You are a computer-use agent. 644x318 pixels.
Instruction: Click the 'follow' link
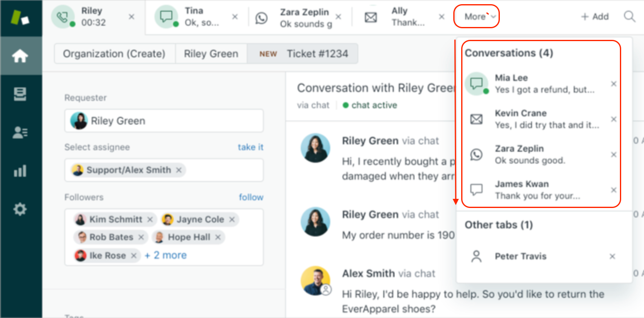tap(251, 197)
